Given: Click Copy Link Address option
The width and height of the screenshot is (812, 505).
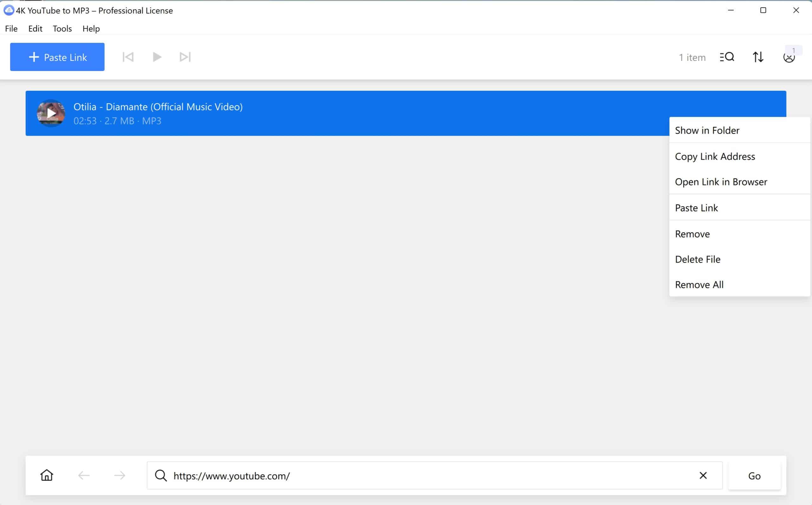Looking at the screenshot, I should 715,156.
